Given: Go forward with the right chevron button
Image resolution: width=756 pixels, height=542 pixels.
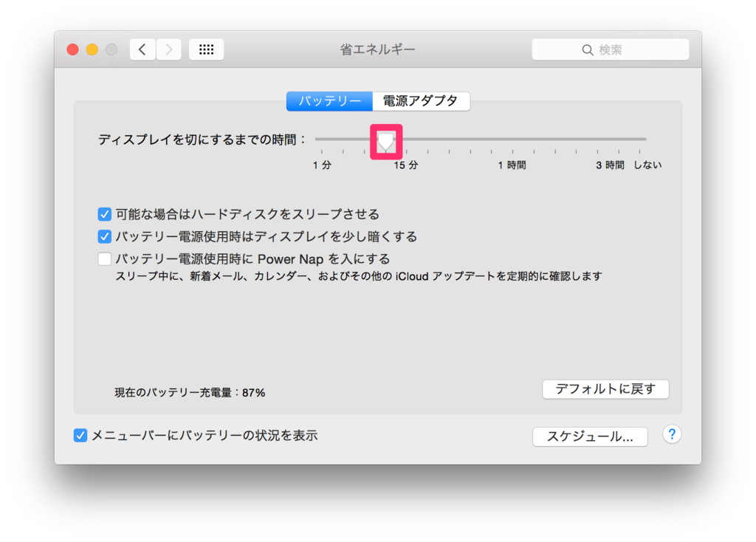Looking at the screenshot, I should click(169, 49).
